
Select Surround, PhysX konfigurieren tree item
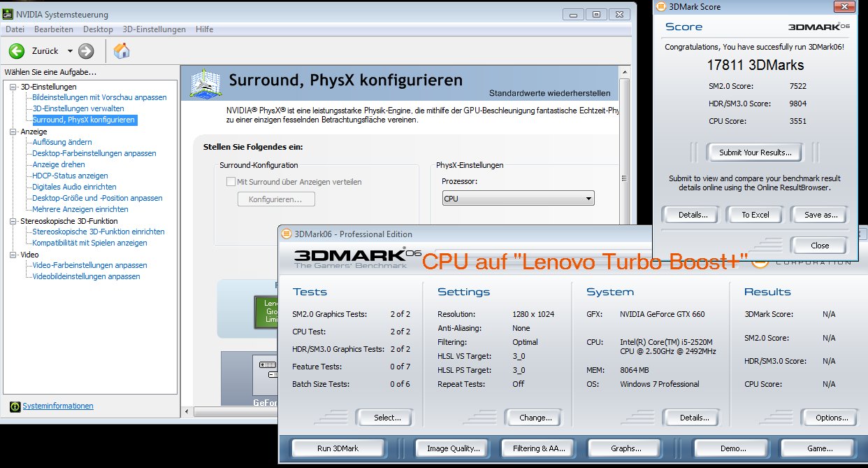84,120
